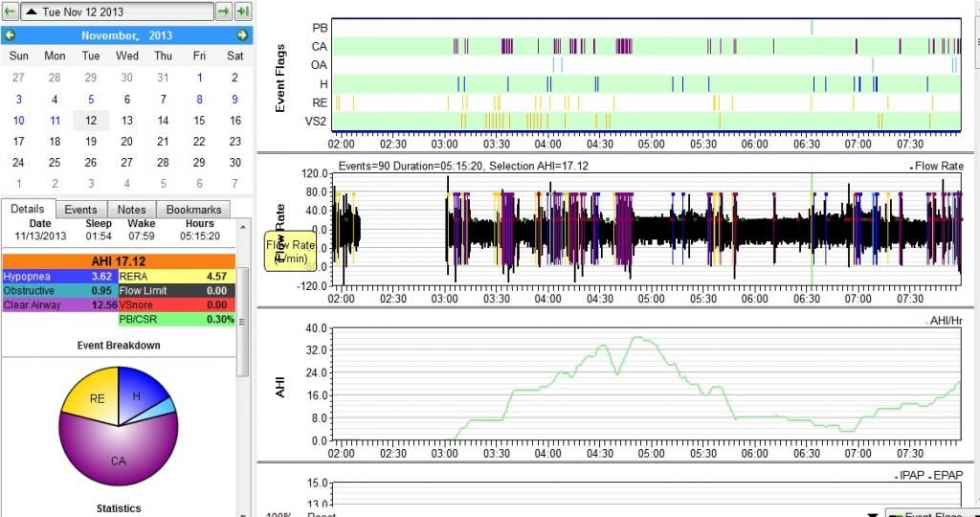The height and width of the screenshot is (517, 980).
Task: Open the November month dropdown in calendar
Action: [x=109, y=35]
